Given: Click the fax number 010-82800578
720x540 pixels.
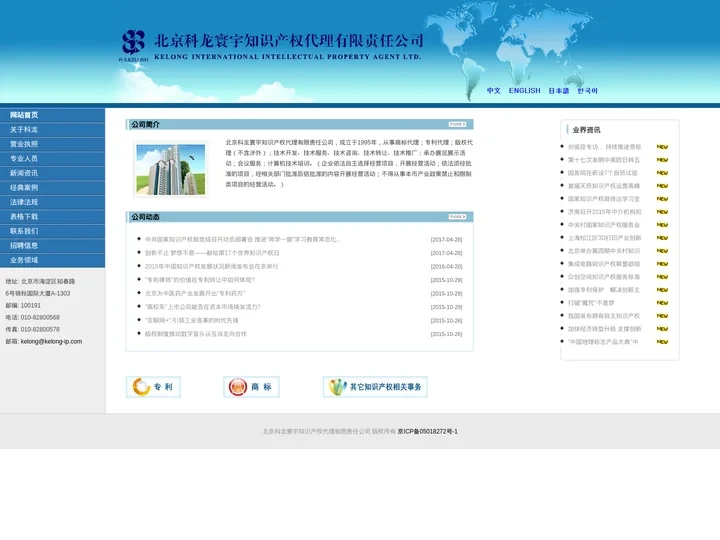Looking at the screenshot, I should pos(40,330).
